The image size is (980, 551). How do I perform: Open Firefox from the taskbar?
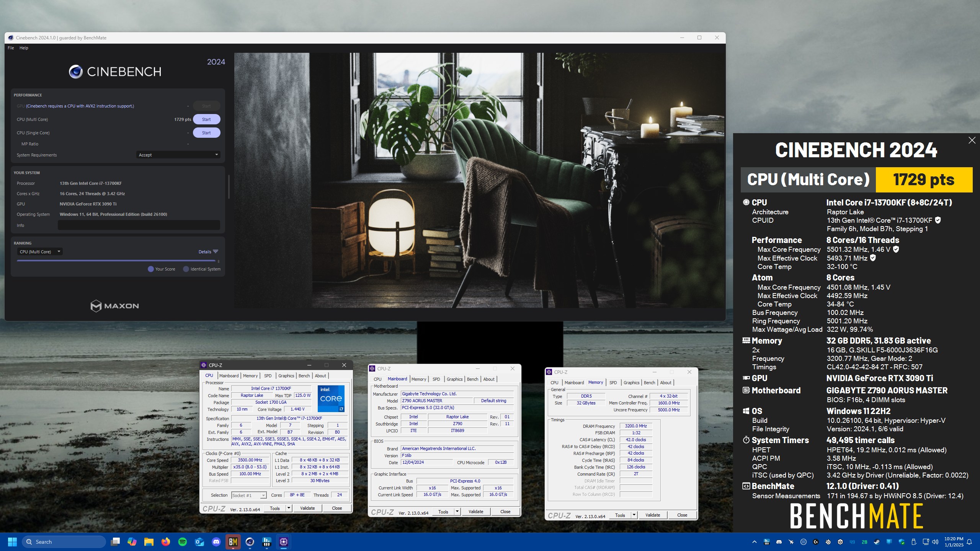tap(166, 542)
